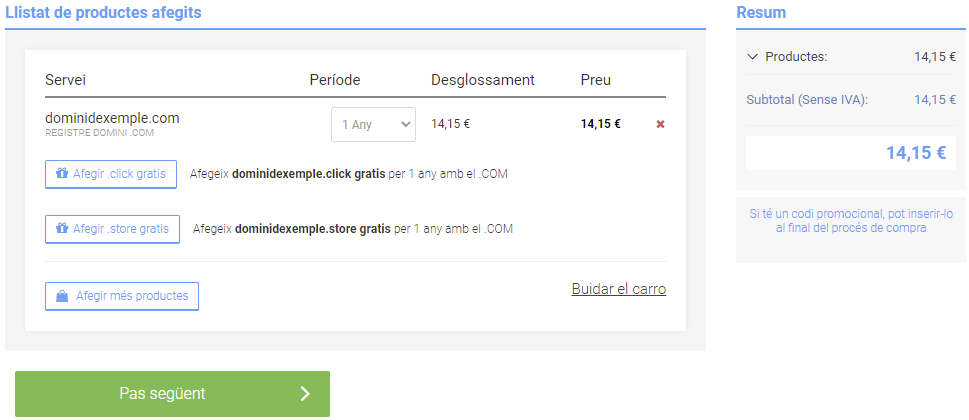
Task: Click the Desglossament column header
Action: [482, 80]
